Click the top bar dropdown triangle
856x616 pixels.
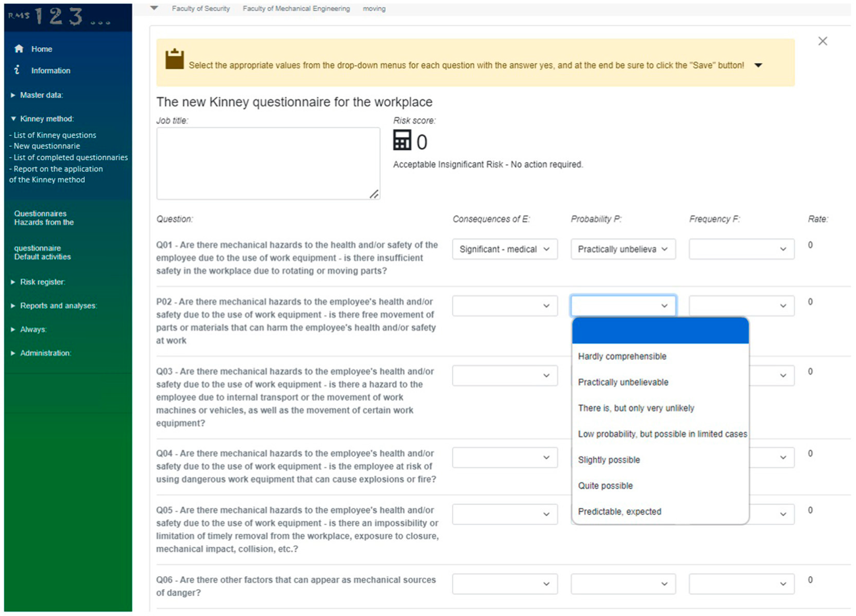154,8
